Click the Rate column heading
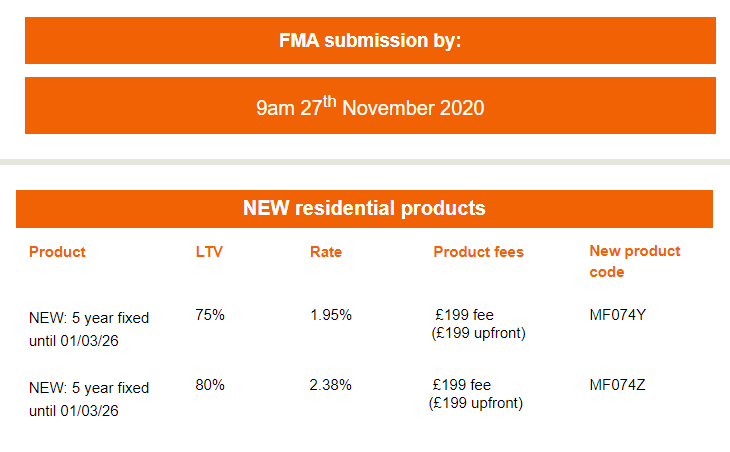The width and height of the screenshot is (730, 452). pos(326,252)
